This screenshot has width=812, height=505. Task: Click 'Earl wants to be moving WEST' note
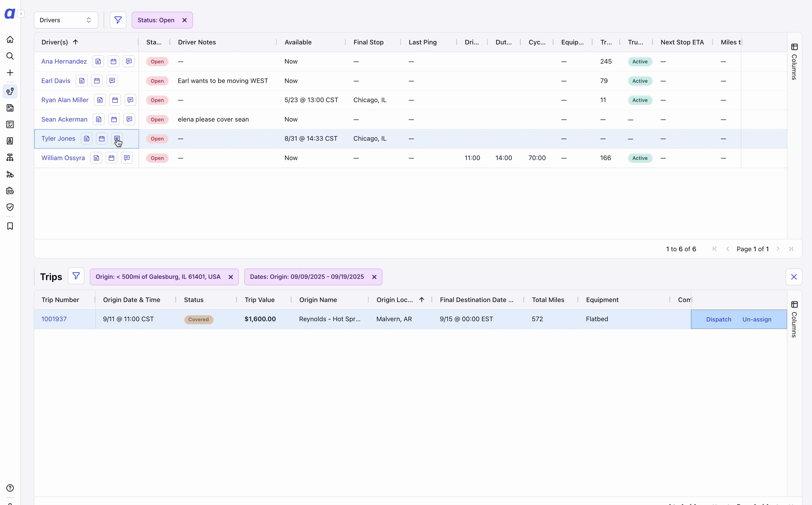[x=223, y=81]
